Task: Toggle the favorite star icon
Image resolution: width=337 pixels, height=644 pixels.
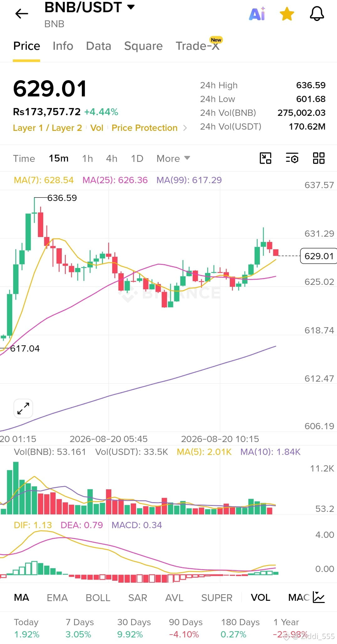Action: 287,14
